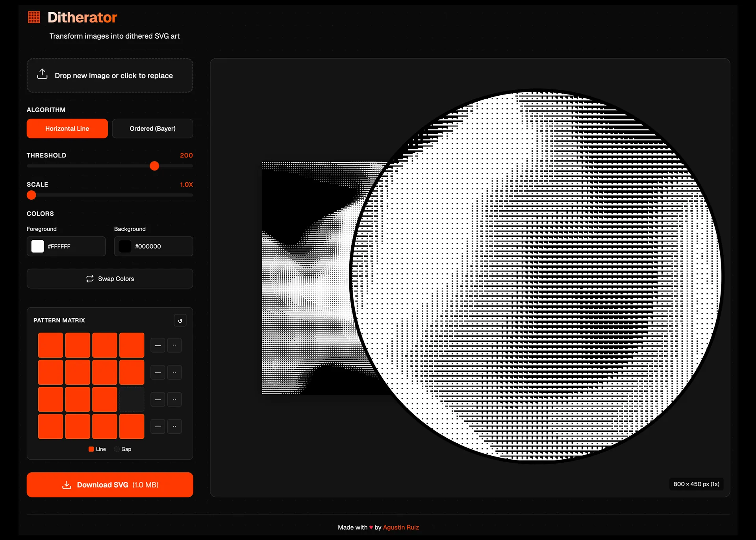Image resolution: width=756 pixels, height=540 pixels.
Task: Click the Threshold slider handle
Action: (x=154, y=166)
